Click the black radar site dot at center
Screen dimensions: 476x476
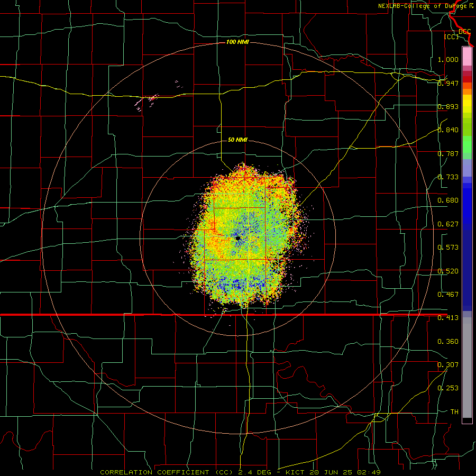point(238,239)
